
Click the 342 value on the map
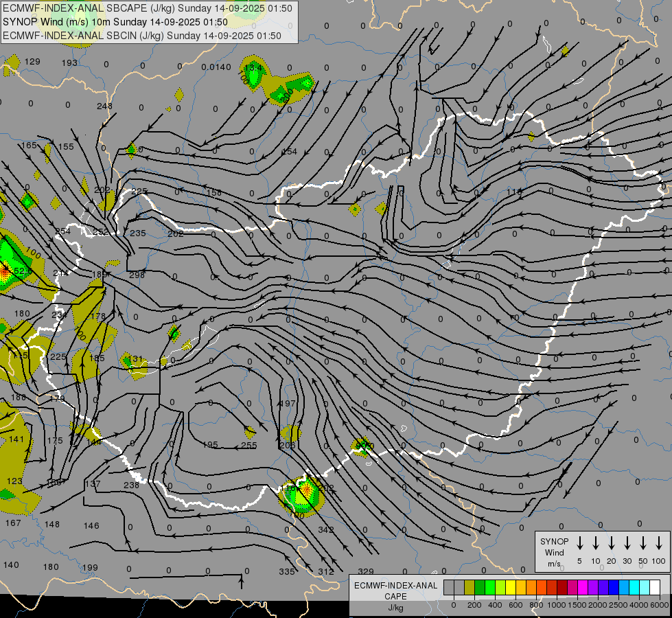pos(326,530)
